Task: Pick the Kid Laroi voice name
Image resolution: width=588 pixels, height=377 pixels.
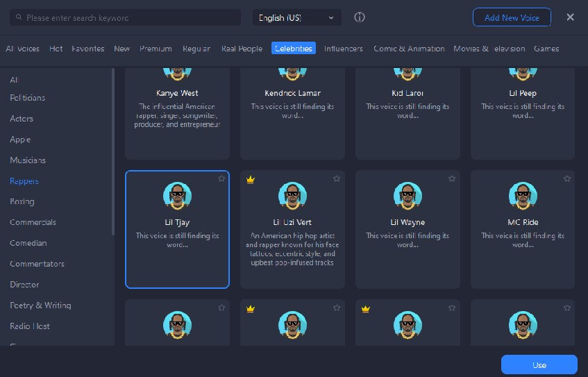Action: (408, 93)
